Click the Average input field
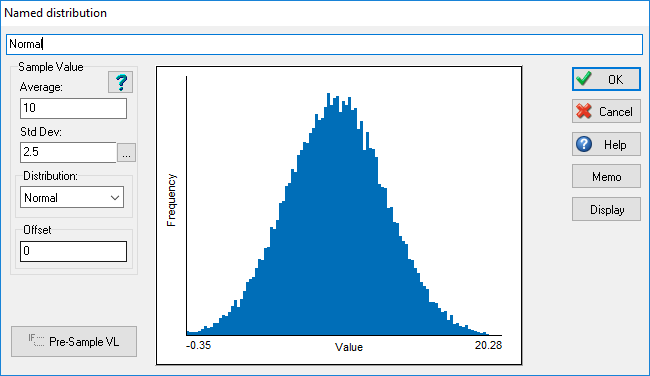Image resolution: width=650 pixels, height=376 pixels. pos(73,108)
